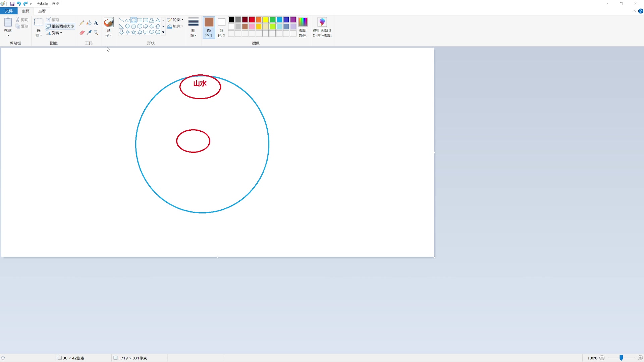
Task: Choose the Polygon shape
Action: click(x=152, y=20)
